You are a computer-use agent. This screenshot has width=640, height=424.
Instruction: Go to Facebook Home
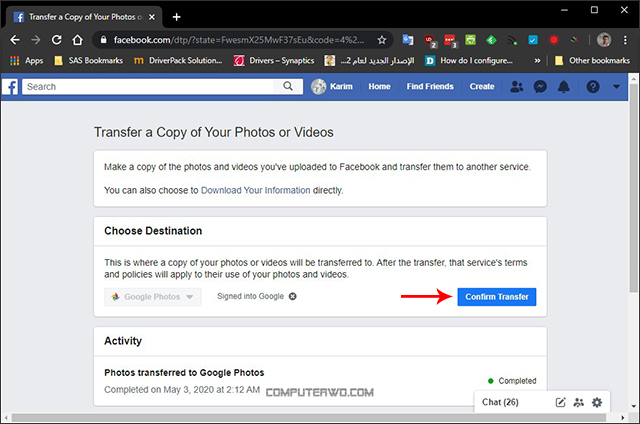point(379,87)
